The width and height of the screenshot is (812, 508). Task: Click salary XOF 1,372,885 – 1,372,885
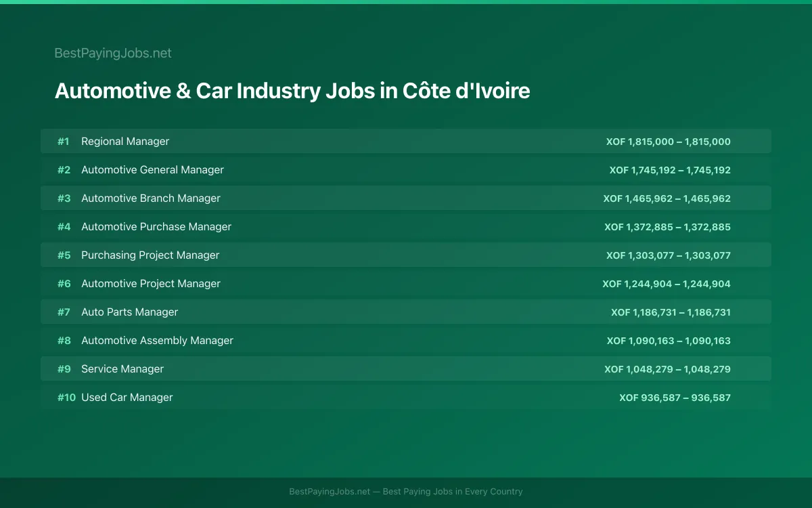[668, 227]
